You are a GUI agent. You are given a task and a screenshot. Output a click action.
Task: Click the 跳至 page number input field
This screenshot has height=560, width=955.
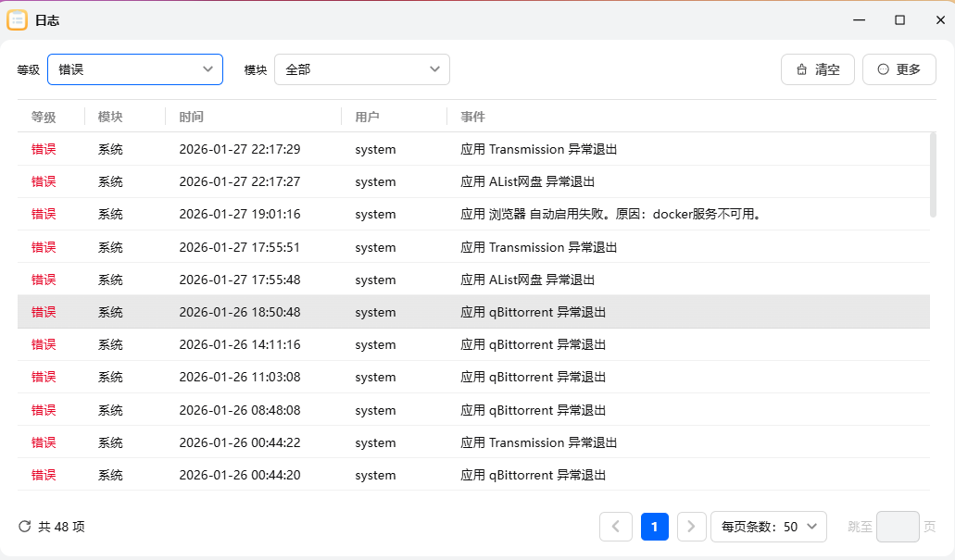pos(898,527)
